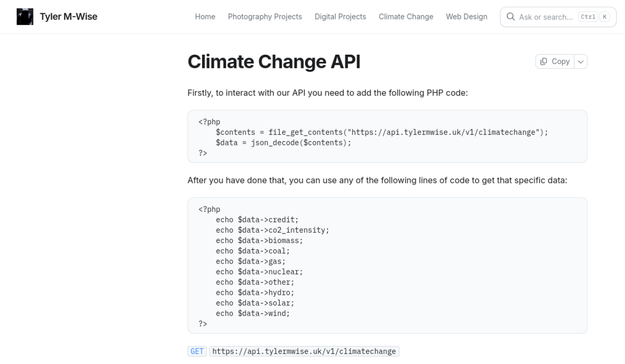Click the json_decode line in first code block
Screen dimensions: 625x364
point(283,142)
